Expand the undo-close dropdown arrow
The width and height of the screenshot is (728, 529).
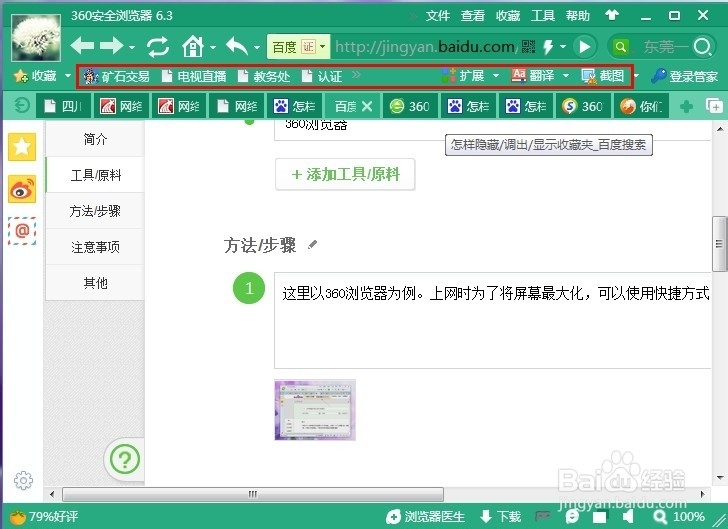coord(256,47)
